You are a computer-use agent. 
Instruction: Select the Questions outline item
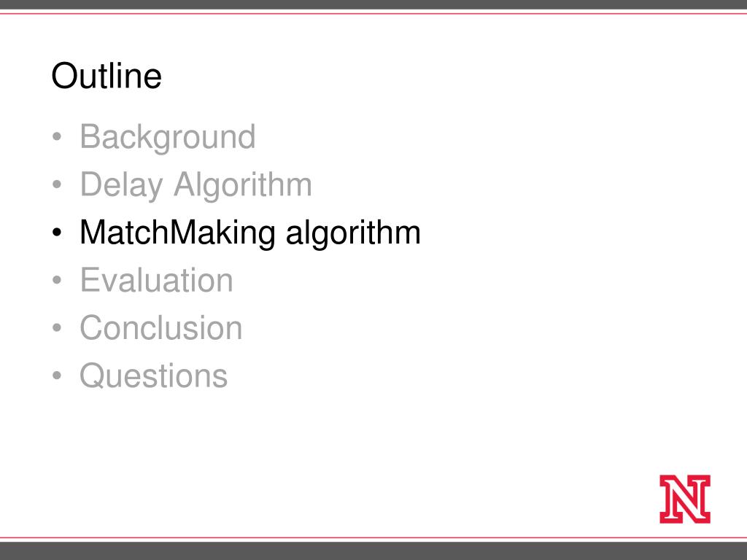point(154,376)
